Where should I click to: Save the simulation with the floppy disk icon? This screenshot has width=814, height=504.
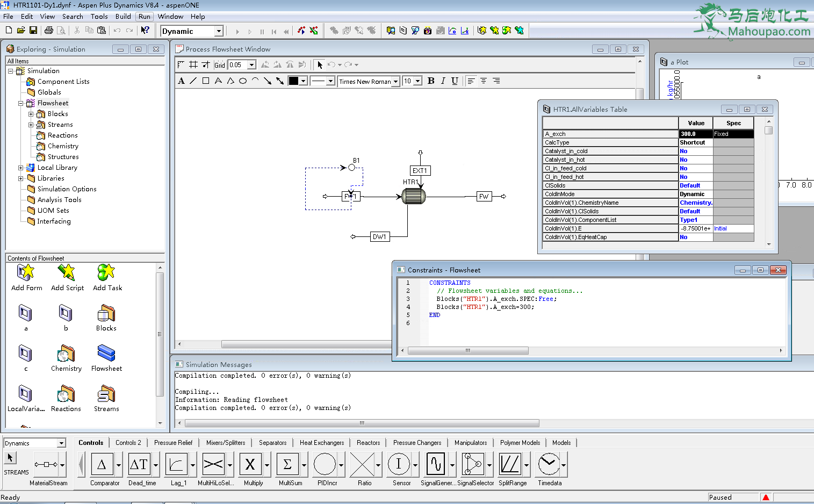(33, 31)
